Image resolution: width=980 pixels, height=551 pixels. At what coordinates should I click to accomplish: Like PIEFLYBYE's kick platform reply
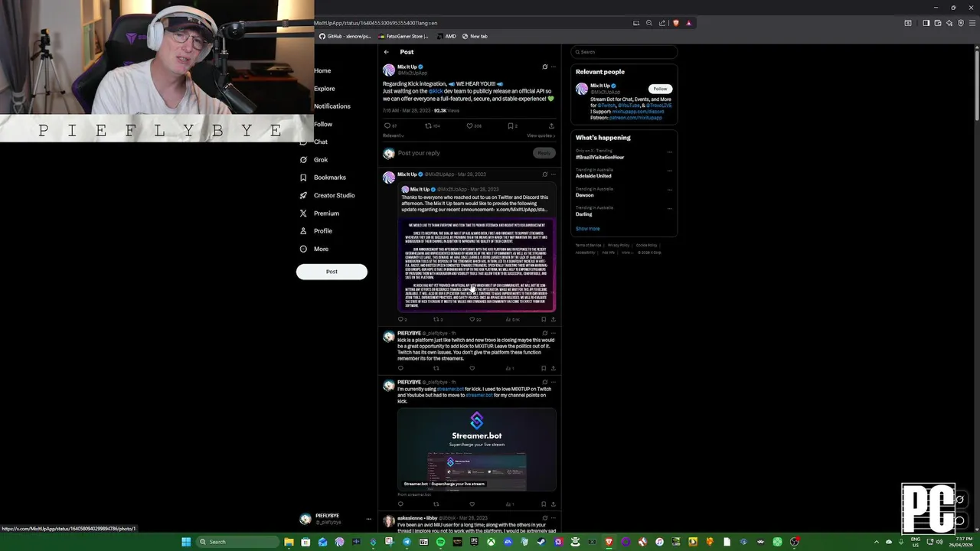472,368
